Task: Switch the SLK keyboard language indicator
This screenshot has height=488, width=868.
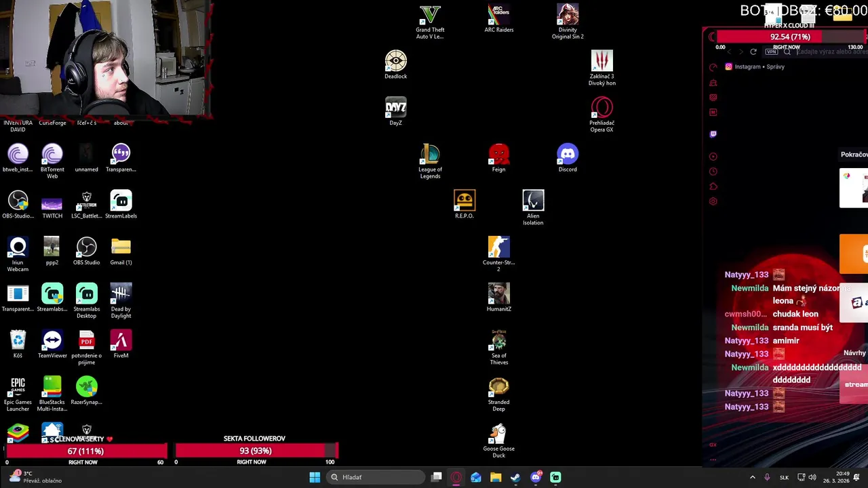Action: (x=784, y=477)
